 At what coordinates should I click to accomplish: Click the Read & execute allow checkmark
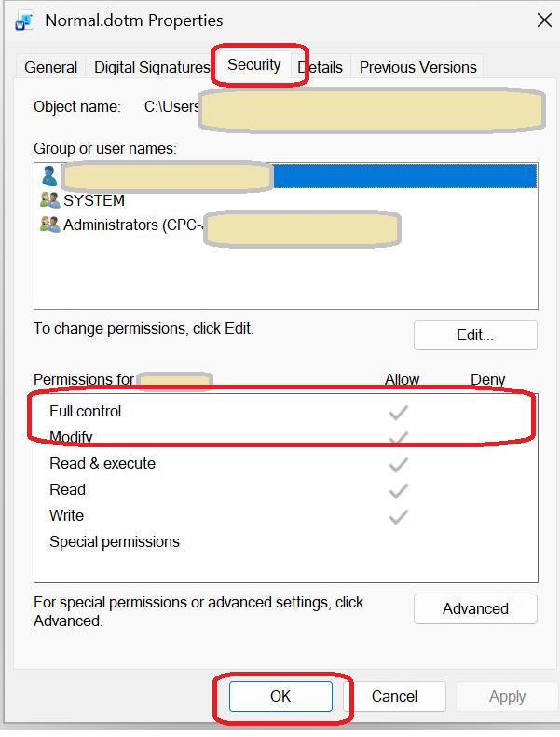point(398,465)
